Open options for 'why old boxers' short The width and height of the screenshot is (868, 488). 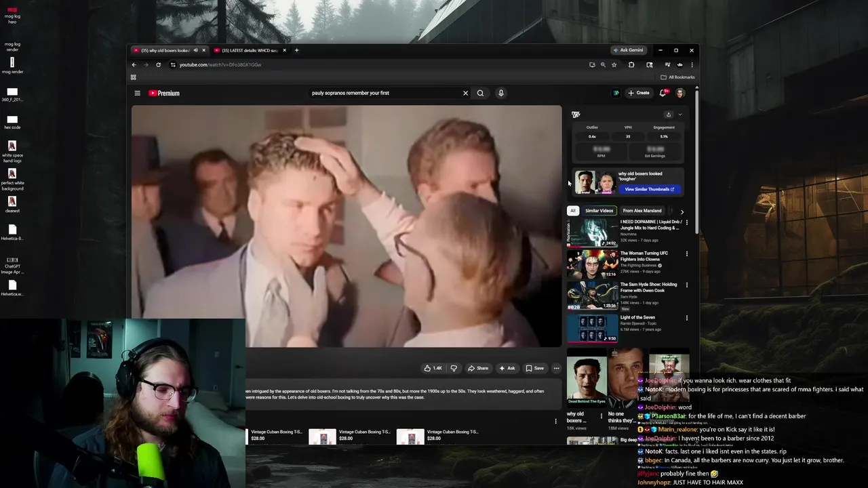(x=601, y=416)
